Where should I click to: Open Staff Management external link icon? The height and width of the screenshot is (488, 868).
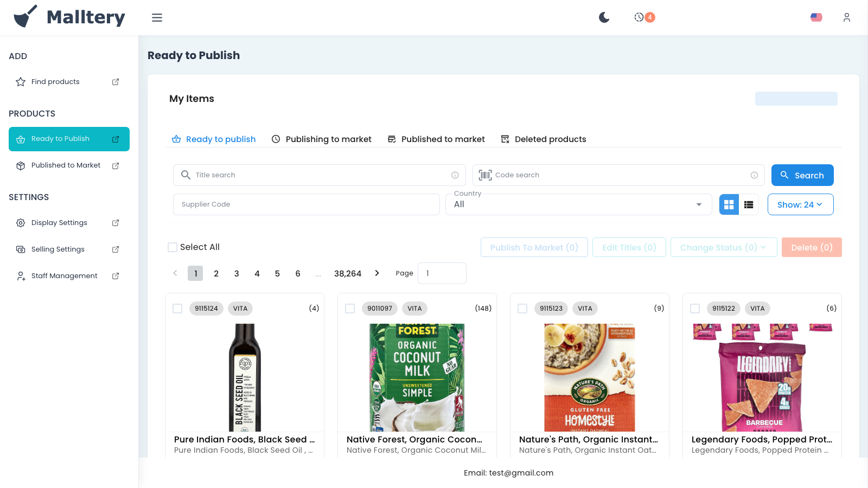pyautogui.click(x=116, y=276)
